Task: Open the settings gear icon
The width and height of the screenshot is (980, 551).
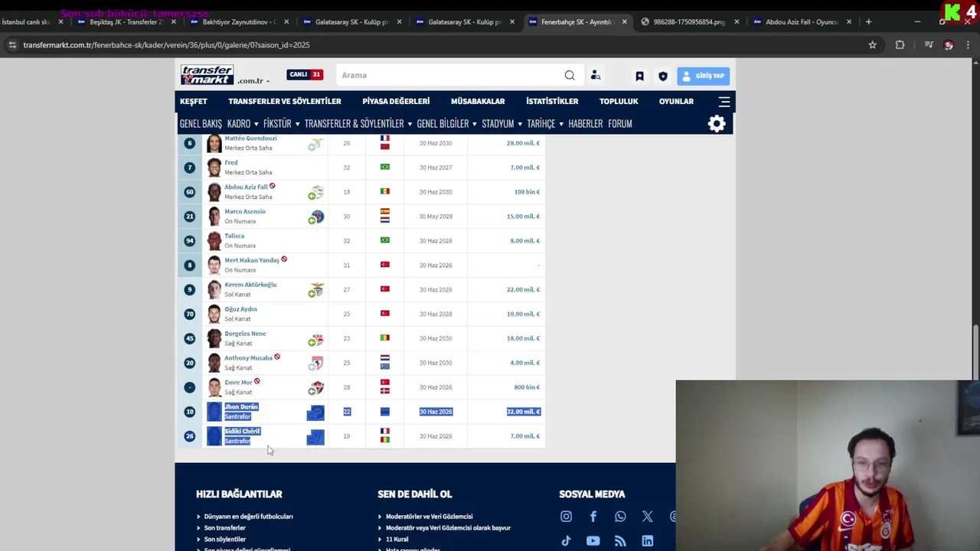Action: tap(717, 124)
